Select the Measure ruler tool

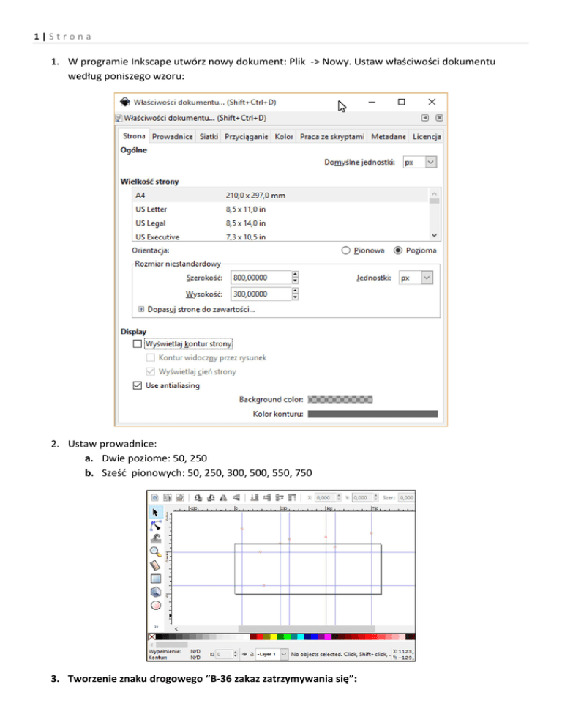tap(155, 565)
